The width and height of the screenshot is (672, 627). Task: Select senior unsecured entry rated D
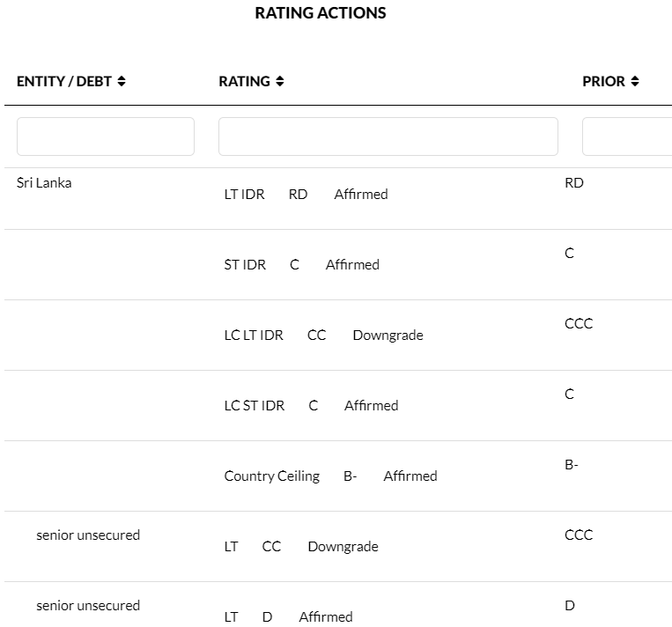coord(88,606)
